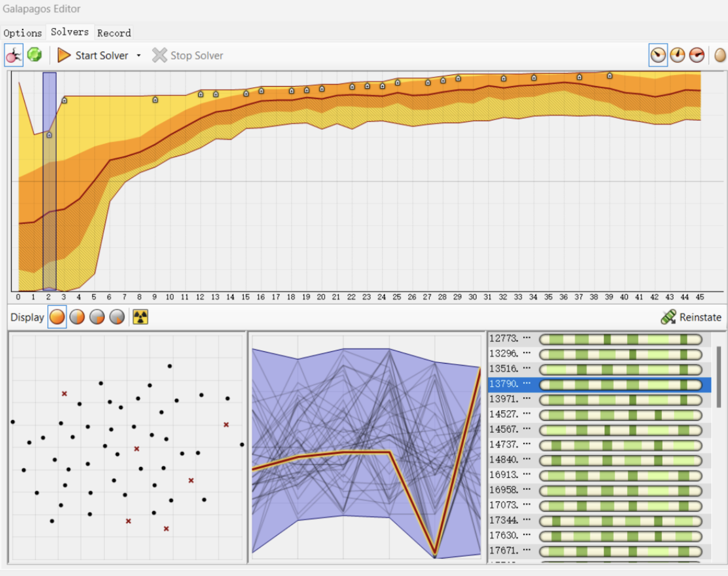Click the Galapagos Editor window title
The image size is (728, 576).
[42, 9]
